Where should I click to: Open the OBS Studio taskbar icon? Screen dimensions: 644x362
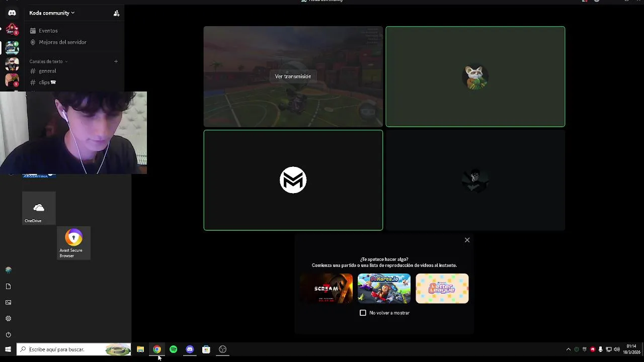pos(223,349)
